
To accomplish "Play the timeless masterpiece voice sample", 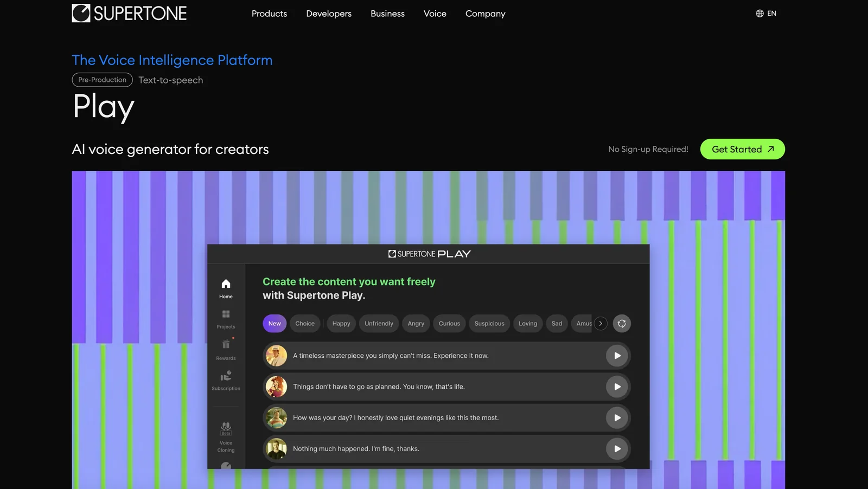I will (x=617, y=356).
